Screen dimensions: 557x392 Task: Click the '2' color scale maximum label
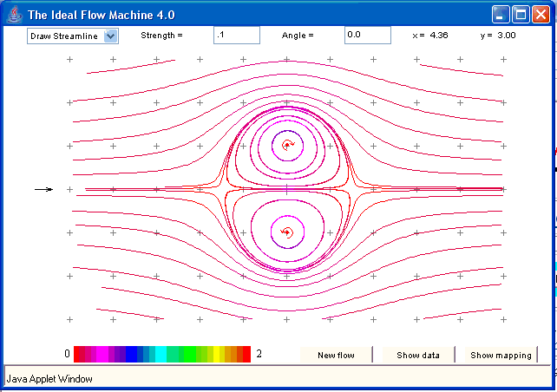(259, 354)
